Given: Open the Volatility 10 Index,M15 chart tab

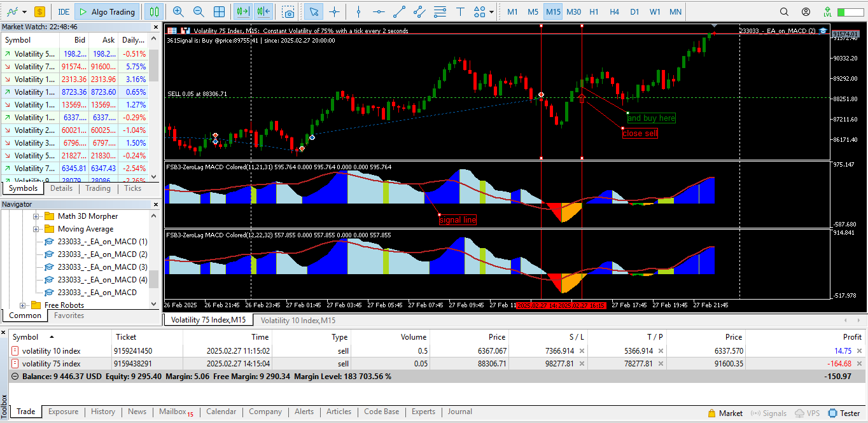Looking at the screenshot, I should click(x=298, y=321).
